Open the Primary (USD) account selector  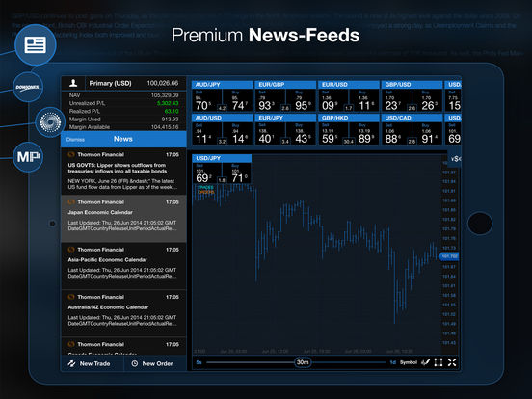[x=110, y=83]
